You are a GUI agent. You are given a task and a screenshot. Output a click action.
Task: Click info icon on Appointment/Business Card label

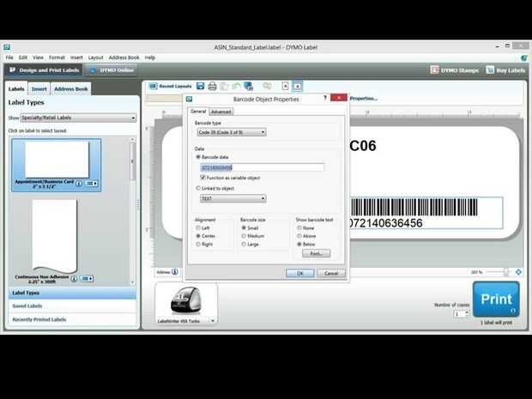(79, 184)
